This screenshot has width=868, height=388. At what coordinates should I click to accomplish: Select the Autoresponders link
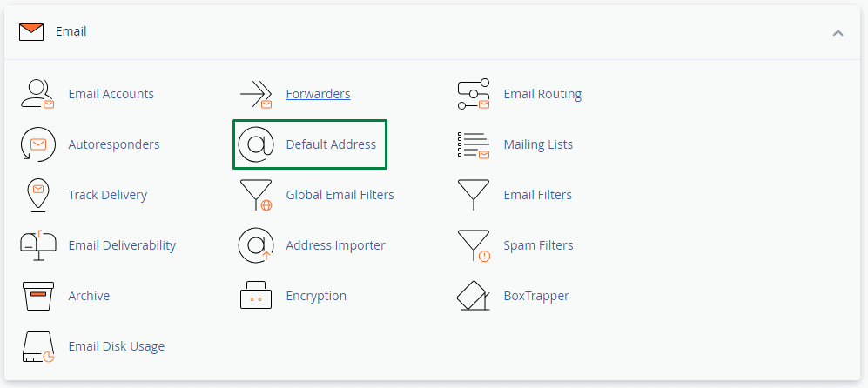pyautogui.click(x=114, y=144)
